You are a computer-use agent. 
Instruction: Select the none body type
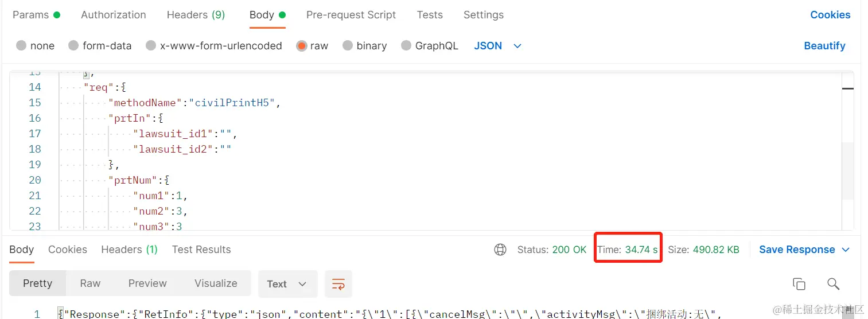click(x=22, y=46)
